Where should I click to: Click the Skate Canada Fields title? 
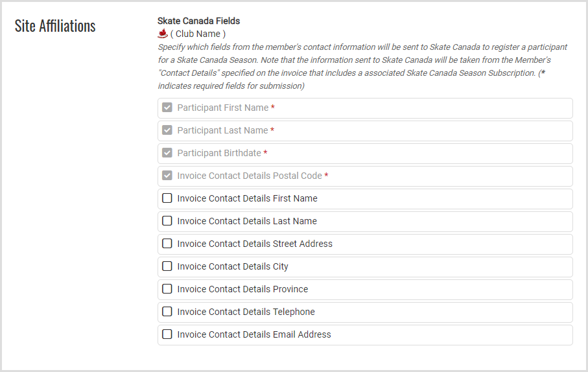pyautogui.click(x=198, y=21)
